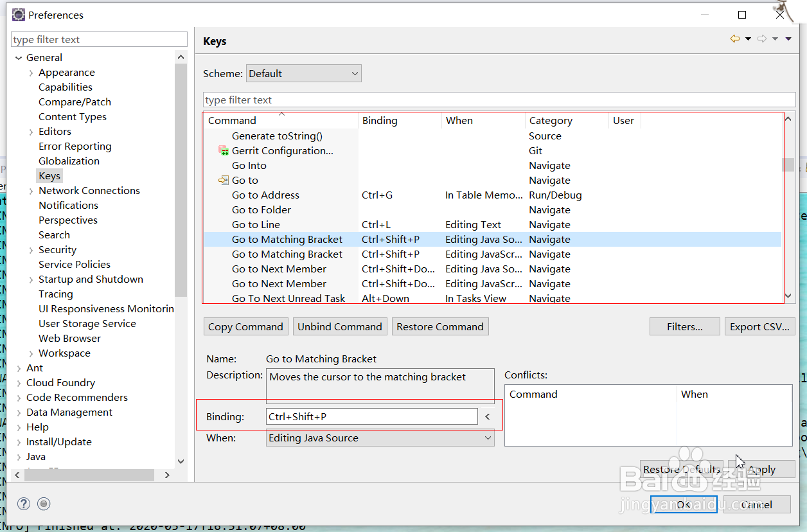Viewport: 807px width, 532px height.
Task: Select Web Browser in the tree
Action: [69, 339]
